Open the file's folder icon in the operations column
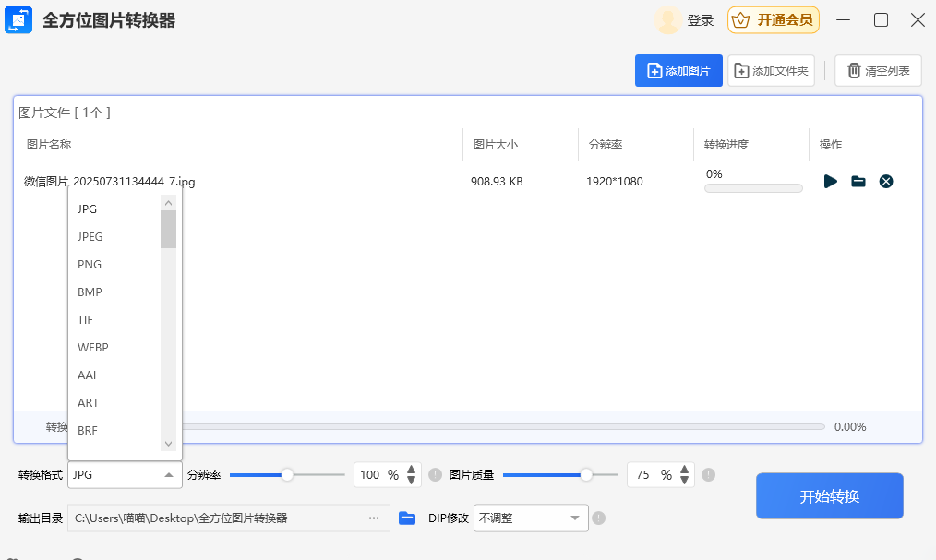 tap(858, 182)
